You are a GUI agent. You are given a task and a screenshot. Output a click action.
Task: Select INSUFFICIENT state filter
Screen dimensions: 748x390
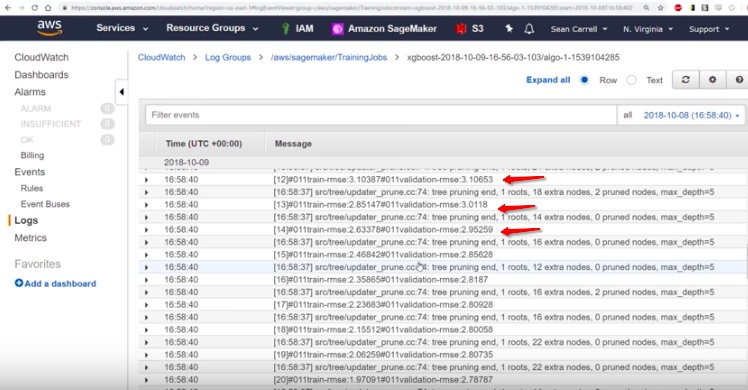click(x=51, y=124)
